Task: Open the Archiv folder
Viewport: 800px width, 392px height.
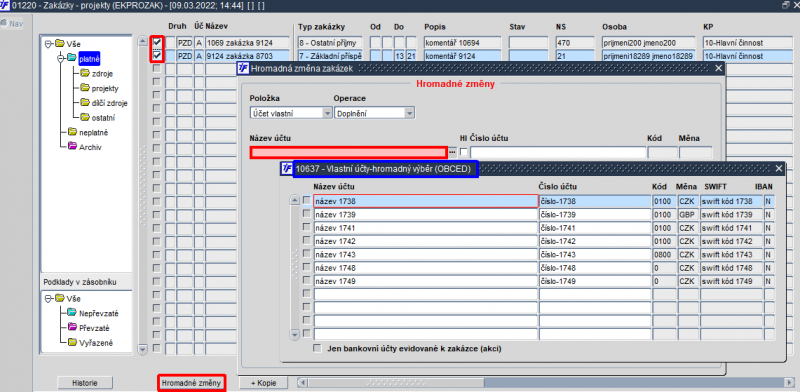Action: tap(84, 147)
